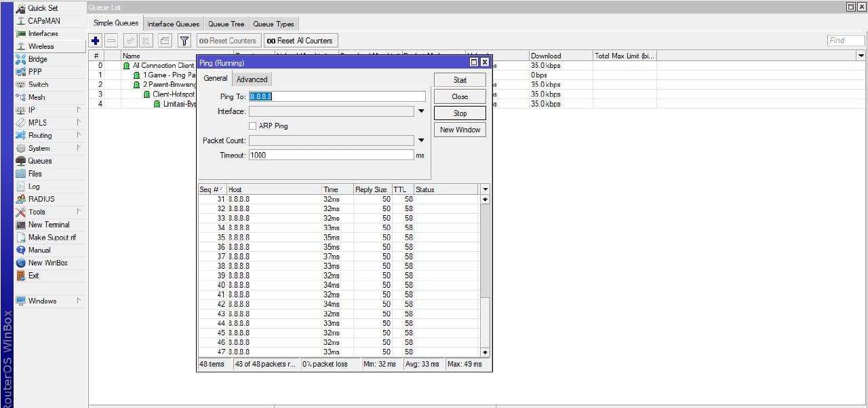Image resolution: width=868 pixels, height=408 pixels.
Task: Click the ping list scrollbar down arrow
Action: tap(485, 352)
